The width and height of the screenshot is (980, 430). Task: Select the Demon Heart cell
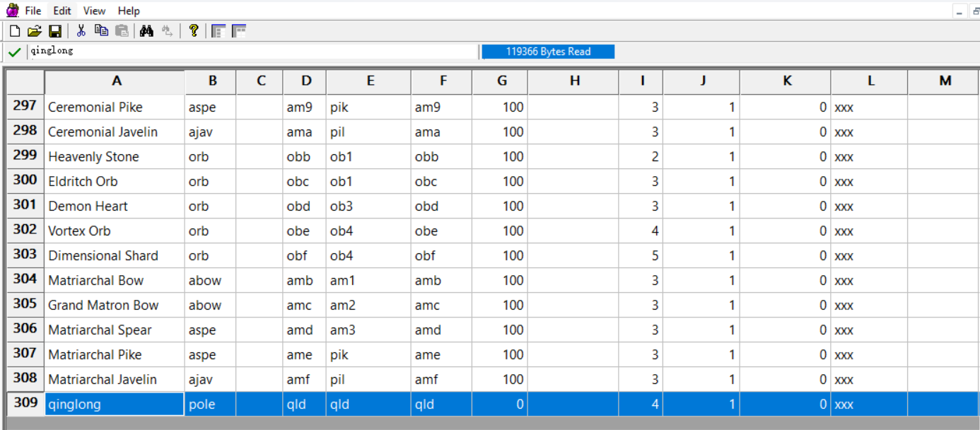115,206
